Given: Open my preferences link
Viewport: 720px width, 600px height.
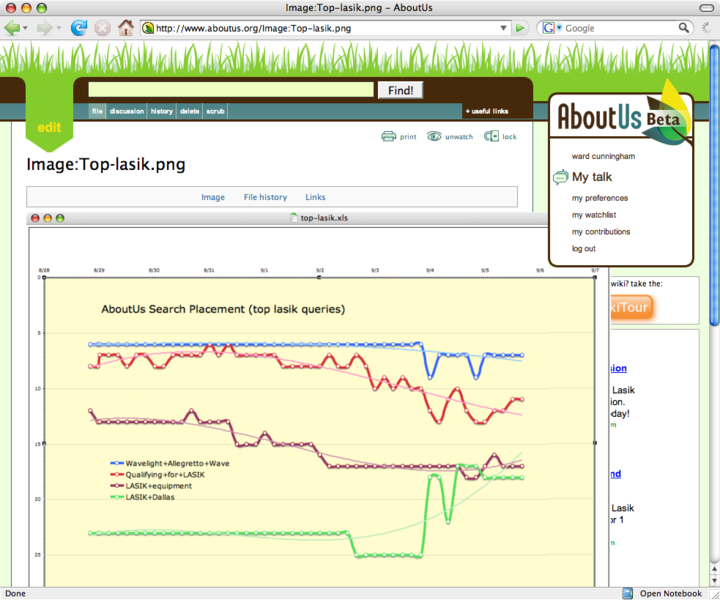Looking at the screenshot, I should [600, 198].
